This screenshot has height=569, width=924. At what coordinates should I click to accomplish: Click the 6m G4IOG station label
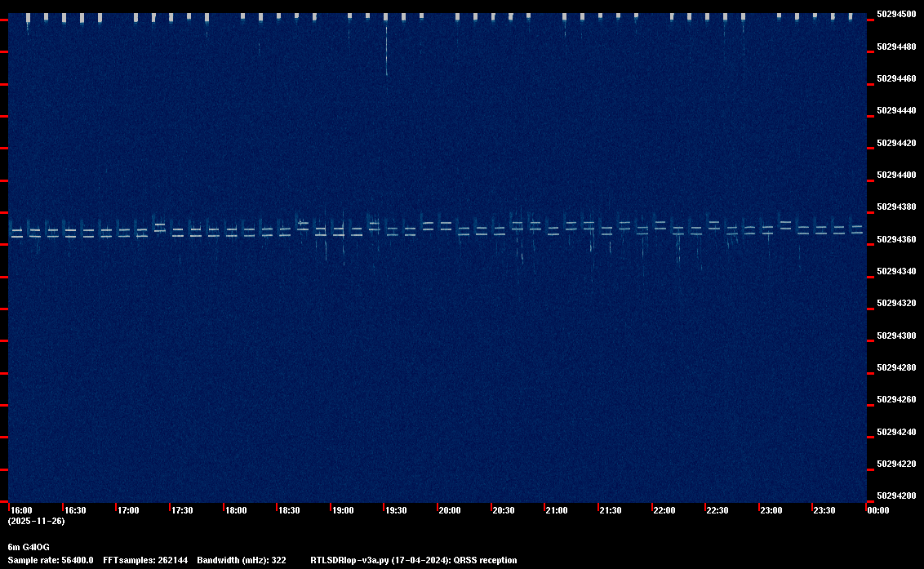click(29, 547)
